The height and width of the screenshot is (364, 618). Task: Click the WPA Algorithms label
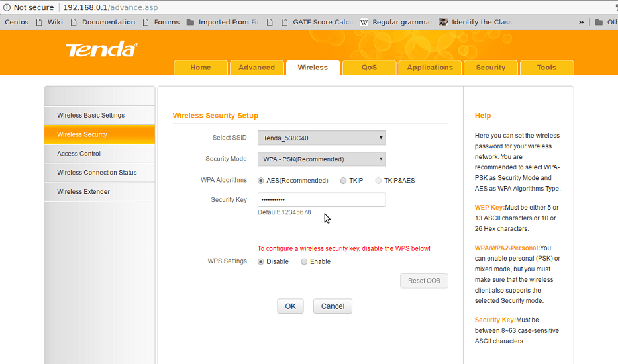point(224,180)
